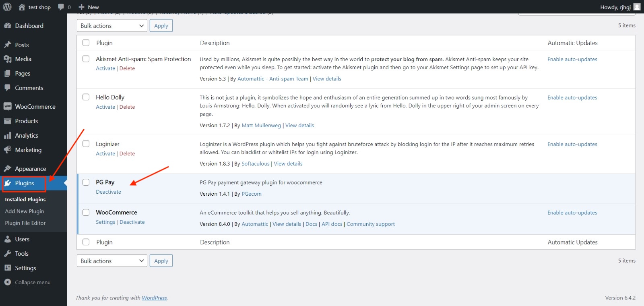Viewport: 644px width, 306px height.
Task: Open the comments bubble icon in admin bar
Action: coord(61,7)
